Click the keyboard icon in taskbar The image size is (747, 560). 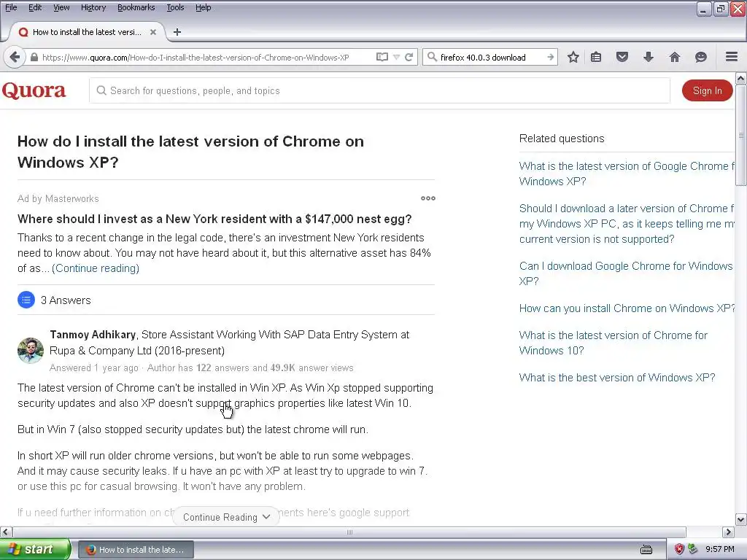point(646,550)
